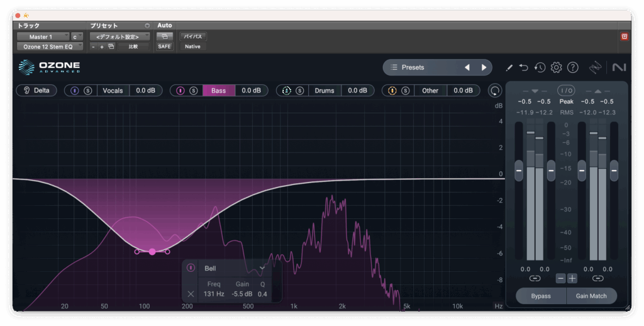Click the reset circular arrow icon

click(x=496, y=91)
